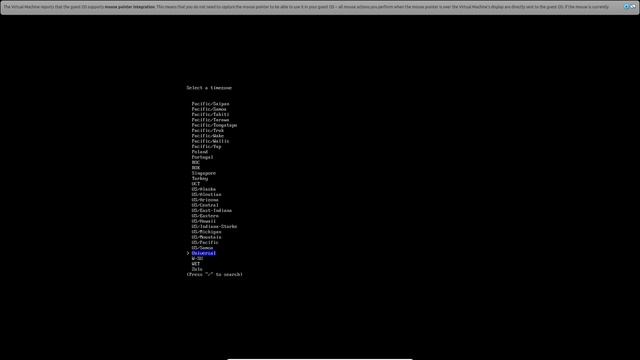Click the 'Press / to search' hint
This screenshot has height=360, width=640.
(x=214, y=275)
